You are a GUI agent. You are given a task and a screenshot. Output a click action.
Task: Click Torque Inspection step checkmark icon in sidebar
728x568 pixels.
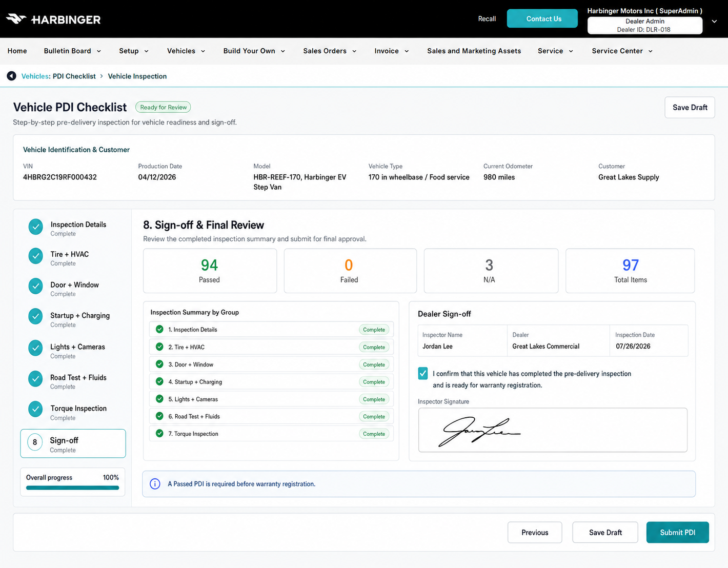point(35,410)
